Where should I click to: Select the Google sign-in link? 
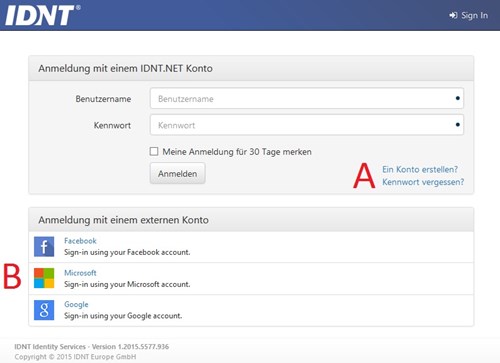[x=76, y=304]
